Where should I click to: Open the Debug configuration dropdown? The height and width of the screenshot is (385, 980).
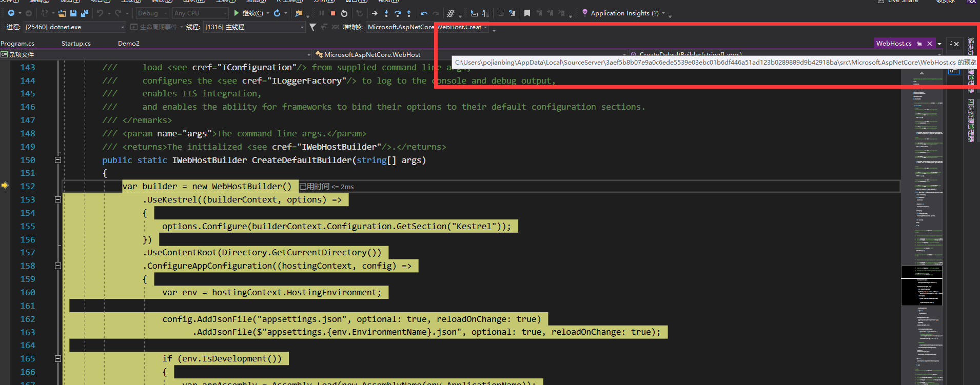(152, 13)
